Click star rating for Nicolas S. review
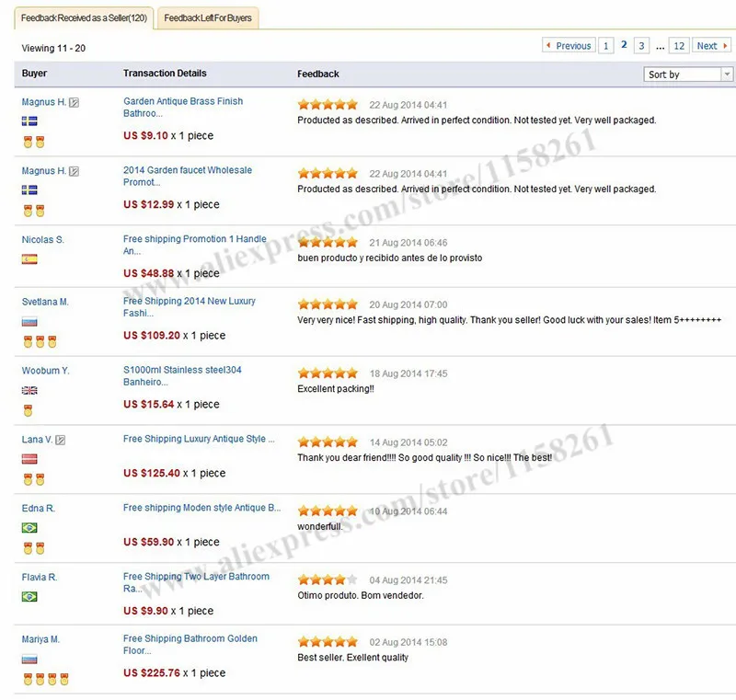Screen dimensions: 736x700 click(x=328, y=242)
